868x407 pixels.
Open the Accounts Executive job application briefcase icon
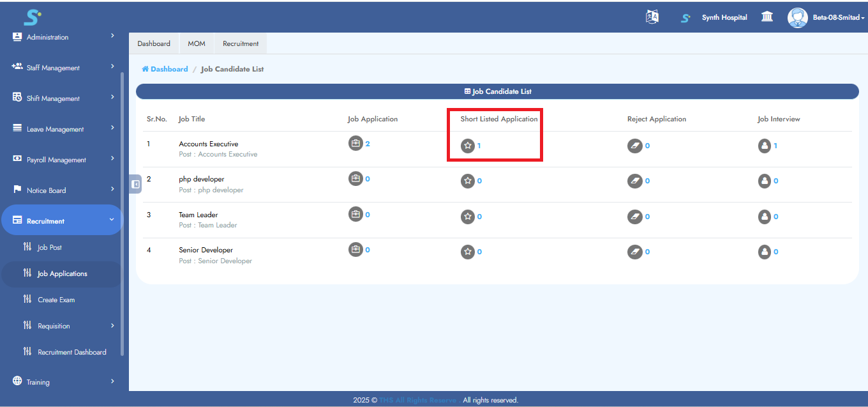click(356, 143)
